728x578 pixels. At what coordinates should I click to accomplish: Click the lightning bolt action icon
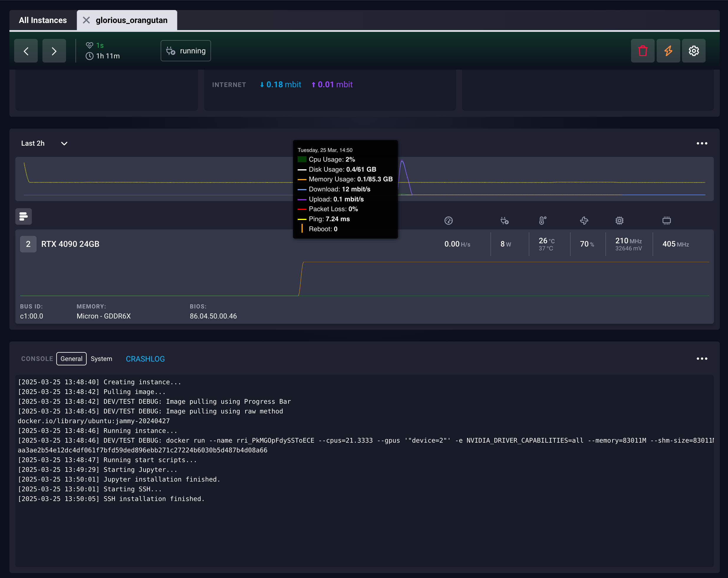(668, 51)
